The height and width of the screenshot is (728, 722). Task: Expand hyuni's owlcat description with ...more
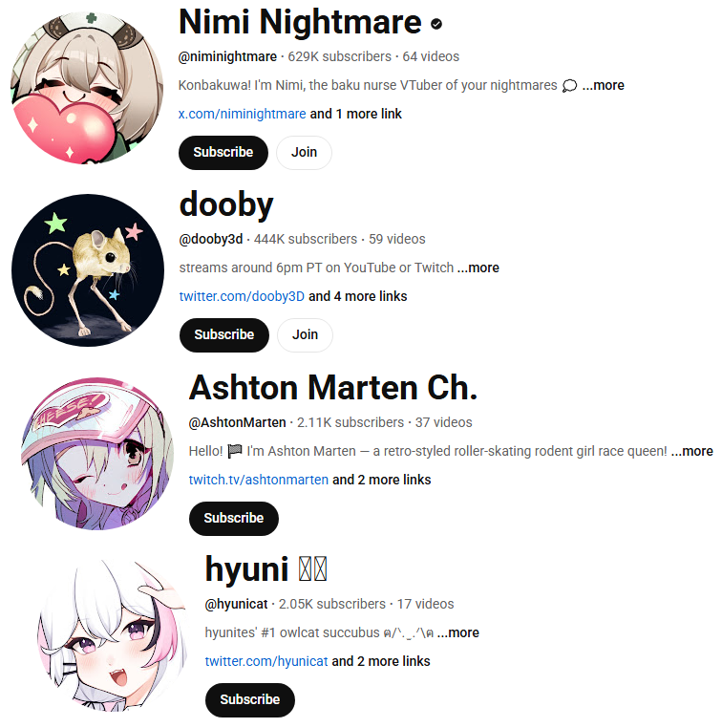coord(458,632)
